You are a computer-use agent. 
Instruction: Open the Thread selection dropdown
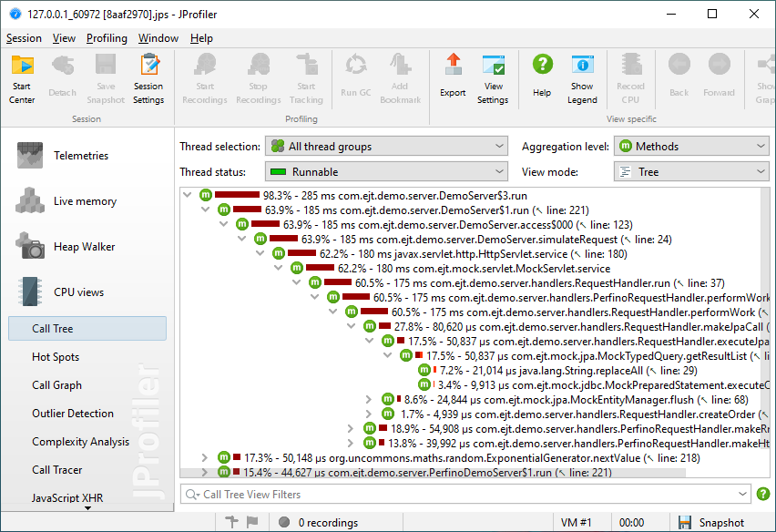386,146
